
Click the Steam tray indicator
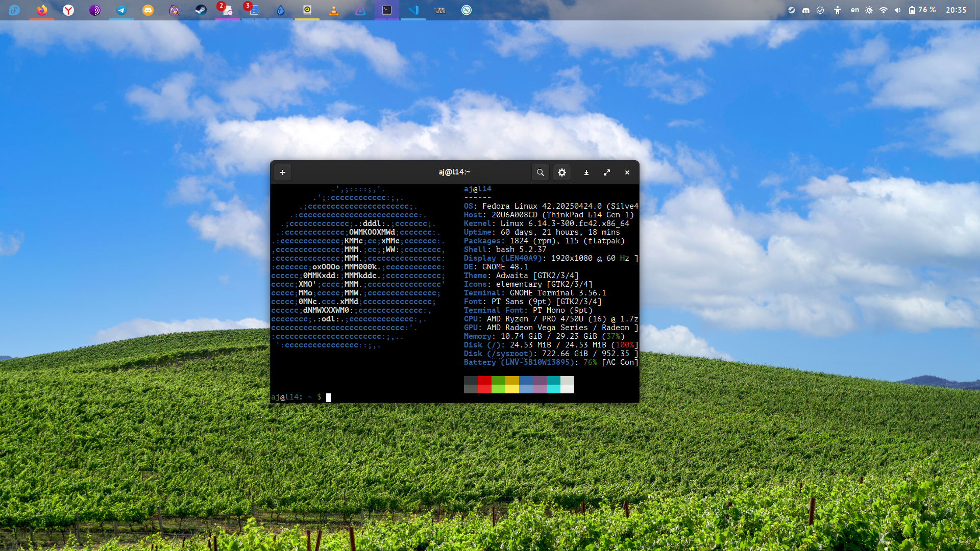792,10
